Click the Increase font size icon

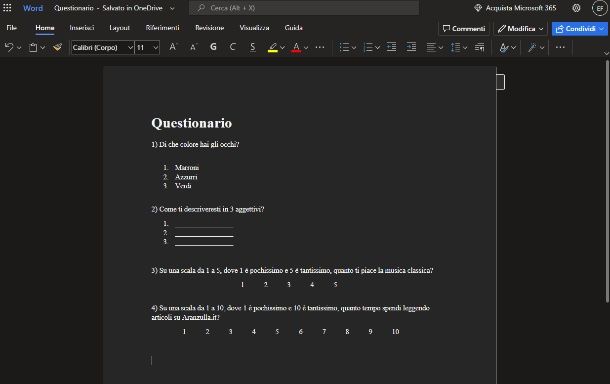(173, 47)
